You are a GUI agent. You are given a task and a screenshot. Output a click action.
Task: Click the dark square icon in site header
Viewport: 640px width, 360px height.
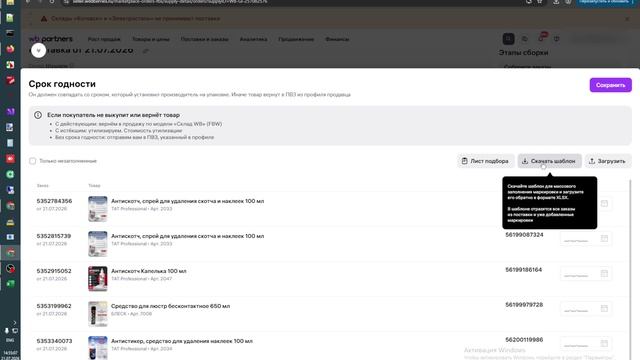coord(508,39)
